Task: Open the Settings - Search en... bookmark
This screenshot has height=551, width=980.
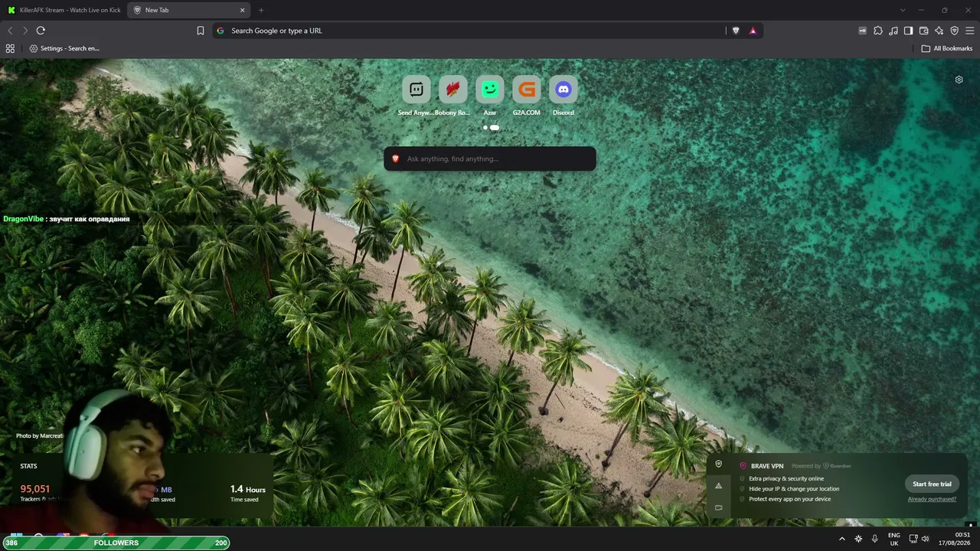Action: pyautogui.click(x=64, y=48)
